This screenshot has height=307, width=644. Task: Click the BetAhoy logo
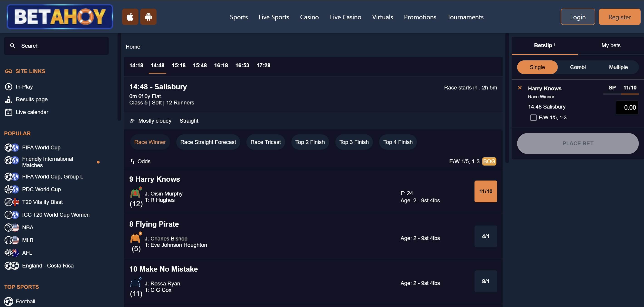coord(60,17)
